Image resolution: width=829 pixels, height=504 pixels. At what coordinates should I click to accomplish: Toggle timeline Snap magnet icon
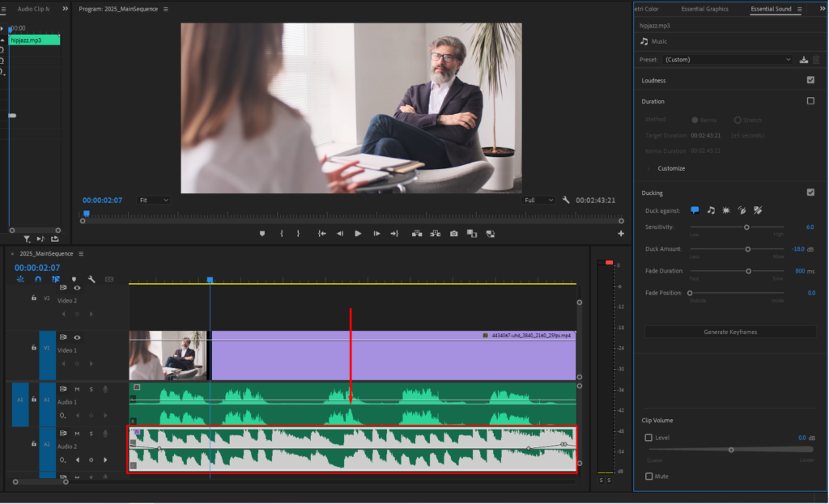pos(38,279)
